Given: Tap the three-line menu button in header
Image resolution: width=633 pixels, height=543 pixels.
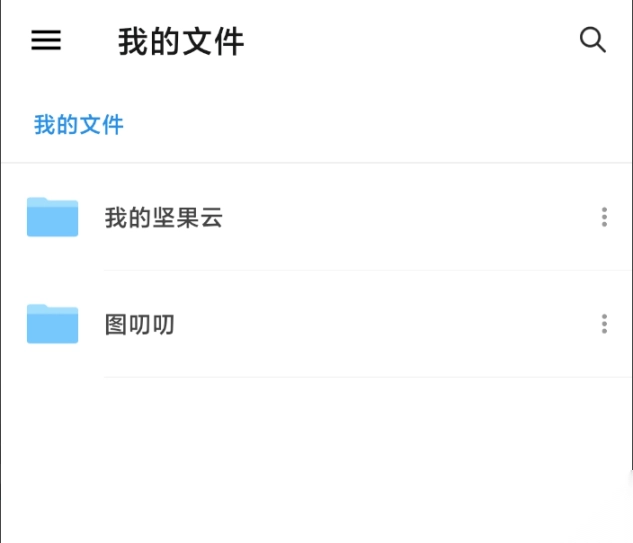Looking at the screenshot, I should coord(46,40).
